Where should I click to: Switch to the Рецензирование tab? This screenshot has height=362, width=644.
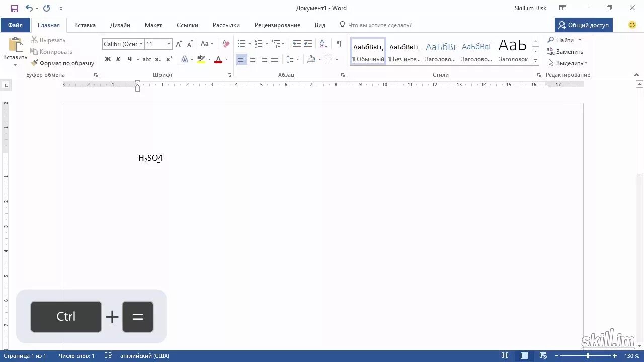coord(277,25)
